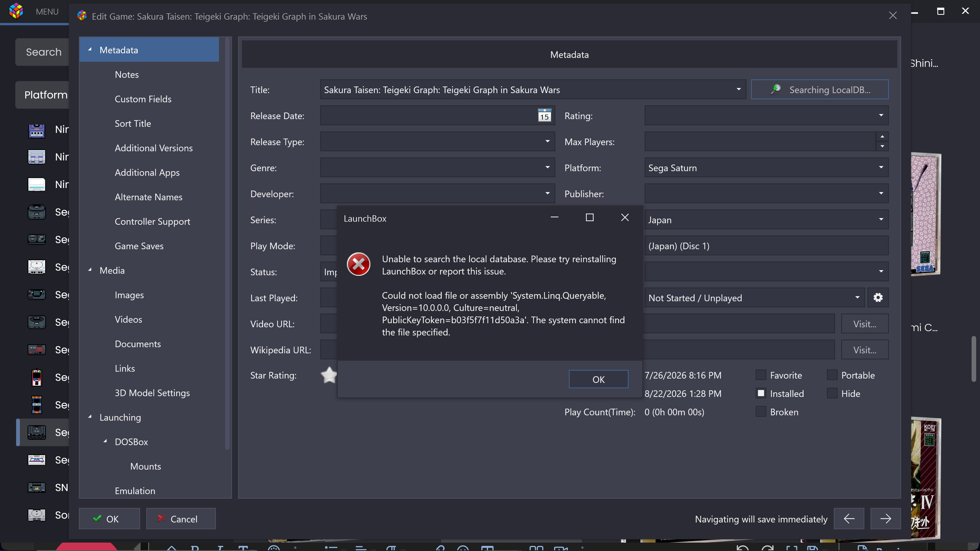Close the Edit Game window
Image resolution: width=980 pixels, height=551 pixels.
[x=892, y=16]
